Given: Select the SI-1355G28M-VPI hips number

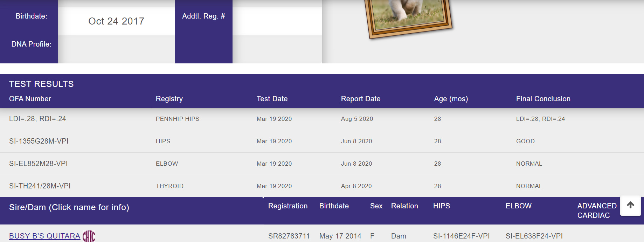Looking at the screenshot, I should [39, 141].
